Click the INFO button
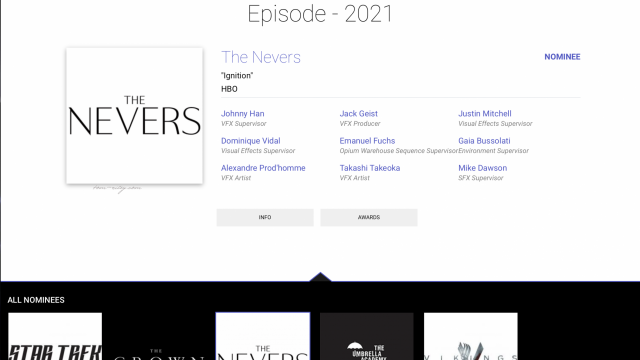This screenshot has height=360, width=640. (265, 218)
